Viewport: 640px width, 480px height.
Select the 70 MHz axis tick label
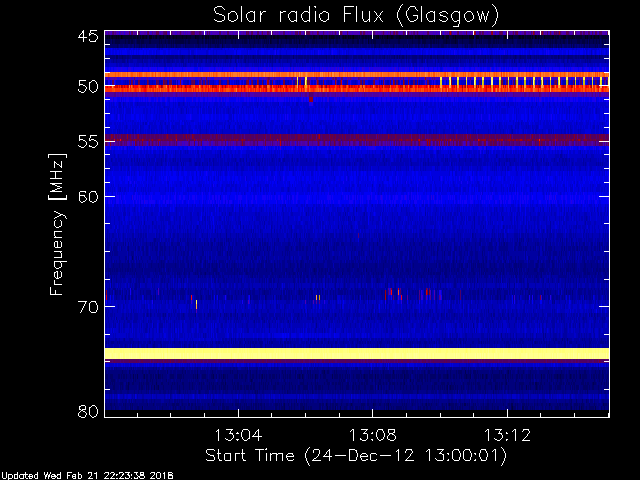pyautogui.click(x=88, y=307)
